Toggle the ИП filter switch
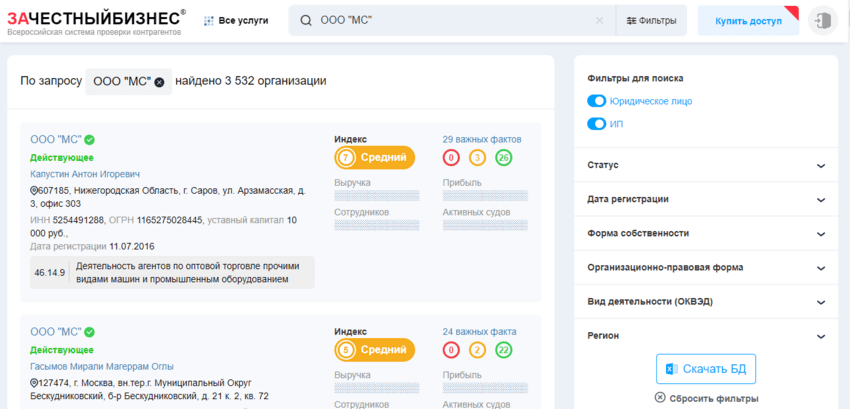The width and height of the screenshot is (850, 409). [x=596, y=124]
